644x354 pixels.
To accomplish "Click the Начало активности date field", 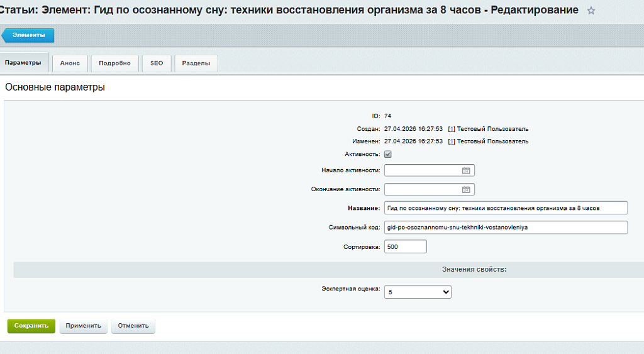I will click(423, 170).
